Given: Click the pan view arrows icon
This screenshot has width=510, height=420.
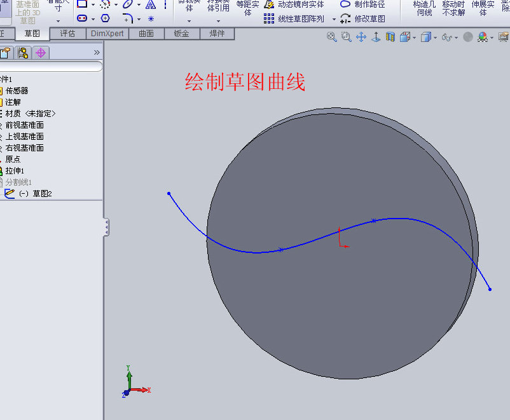Looking at the screenshot, I should [361, 37].
